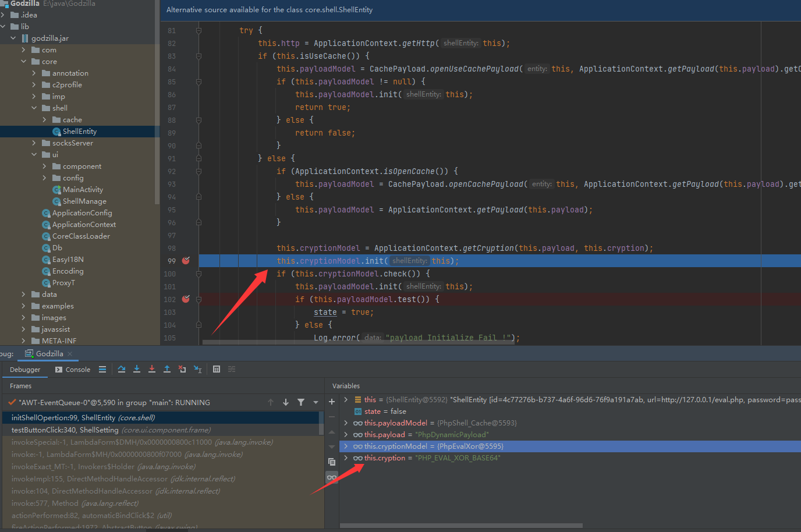Click the frames filter funnel icon

(301, 402)
